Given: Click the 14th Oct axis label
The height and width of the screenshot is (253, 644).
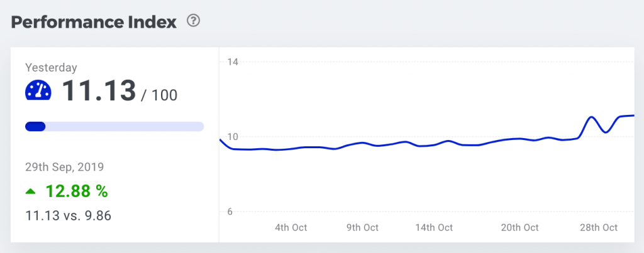Looking at the screenshot, I should point(434,227).
